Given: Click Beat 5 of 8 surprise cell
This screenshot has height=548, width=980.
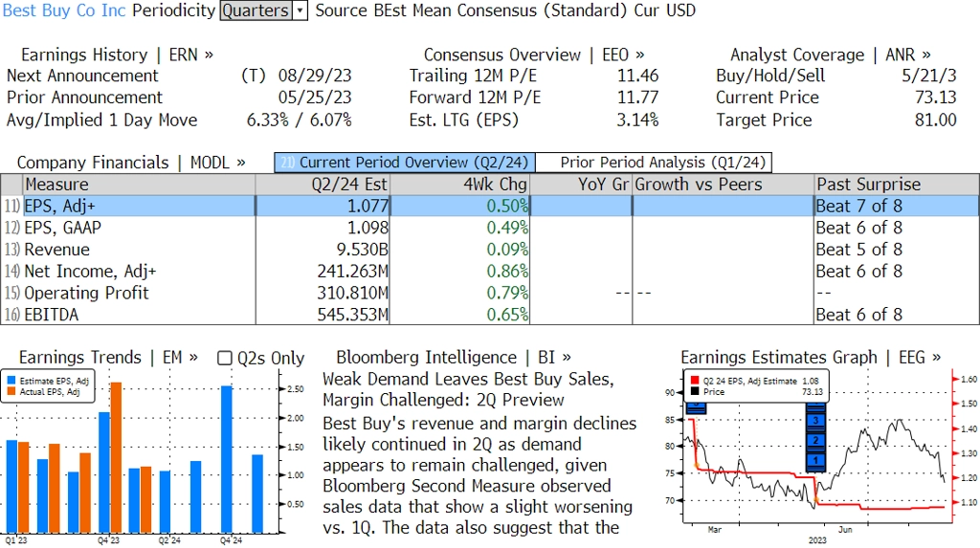Looking at the screenshot, I should click(858, 250).
